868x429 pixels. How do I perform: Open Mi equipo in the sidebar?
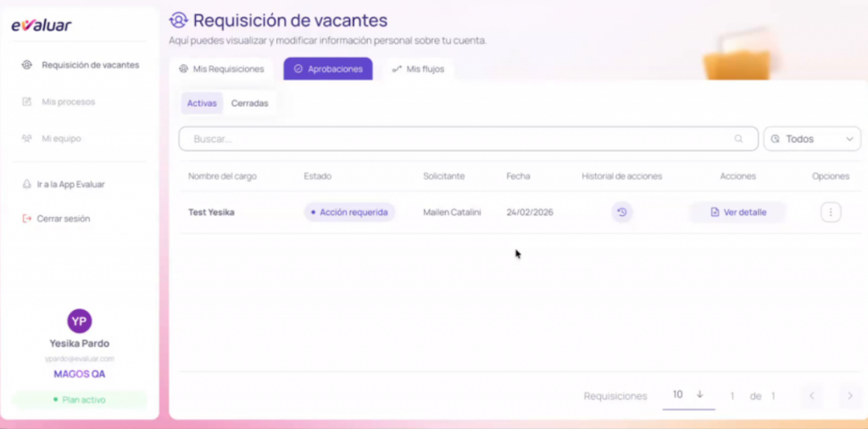pyautogui.click(x=61, y=138)
